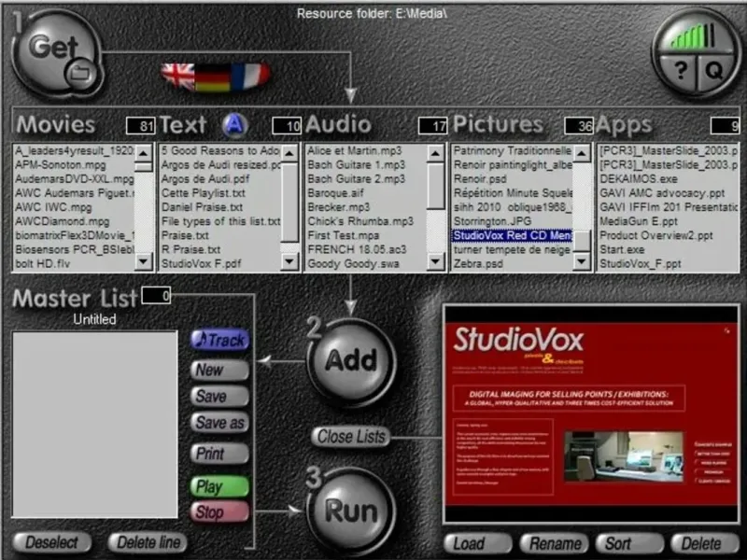Click the Load button
Image resolution: width=747 pixels, height=560 pixels.
[x=478, y=543]
